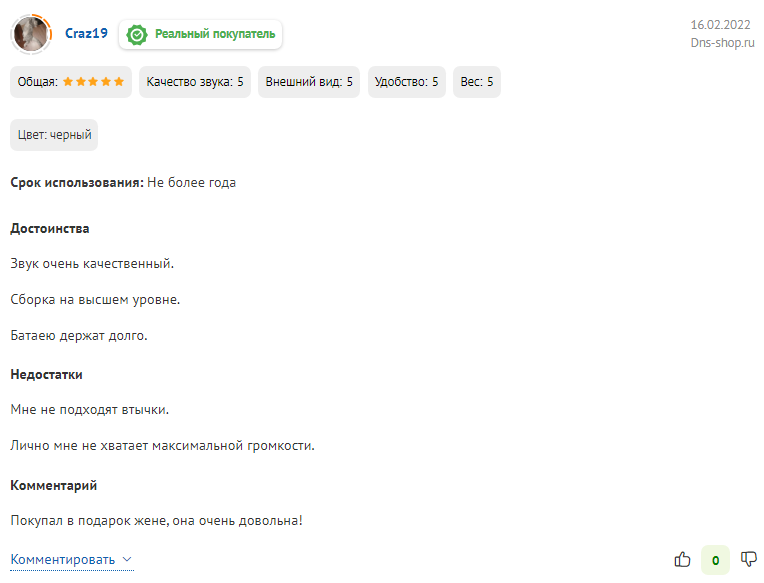Click the vote count 0 badge
Image resolution: width=764 pixels, height=583 pixels.
[x=715, y=560]
